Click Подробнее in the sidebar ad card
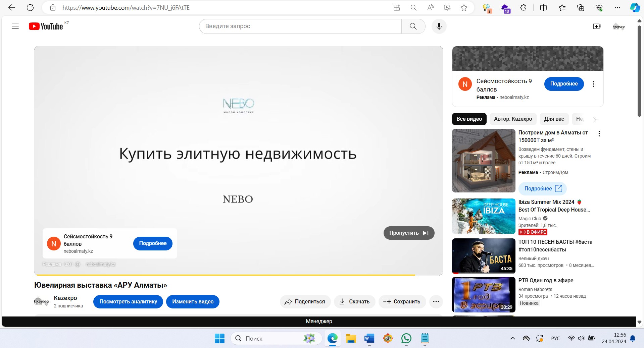644x348 pixels. (564, 84)
